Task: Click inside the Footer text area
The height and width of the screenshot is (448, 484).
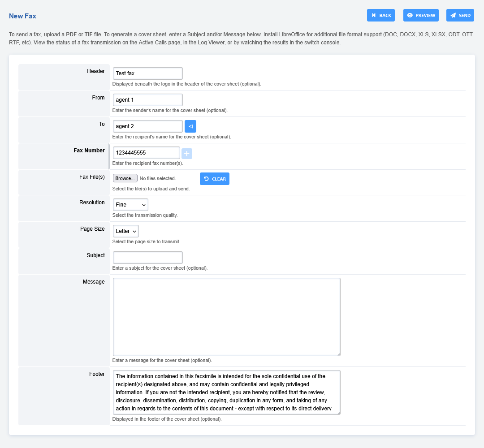Action: coord(226,392)
